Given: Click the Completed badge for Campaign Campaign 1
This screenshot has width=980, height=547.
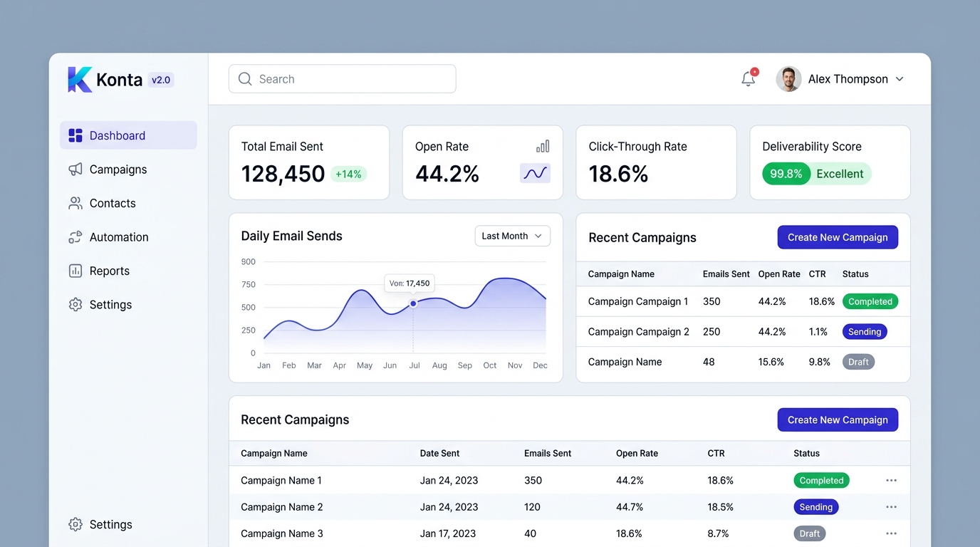Looking at the screenshot, I should pos(870,301).
